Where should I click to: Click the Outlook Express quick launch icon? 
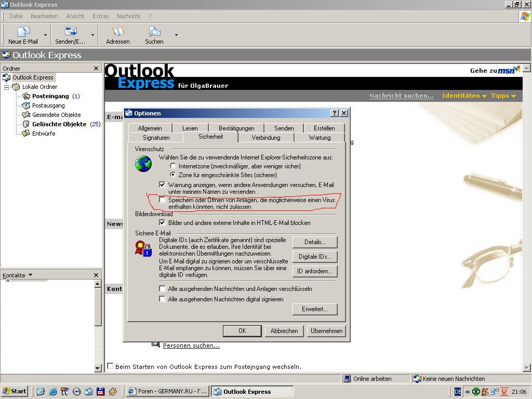[88, 392]
